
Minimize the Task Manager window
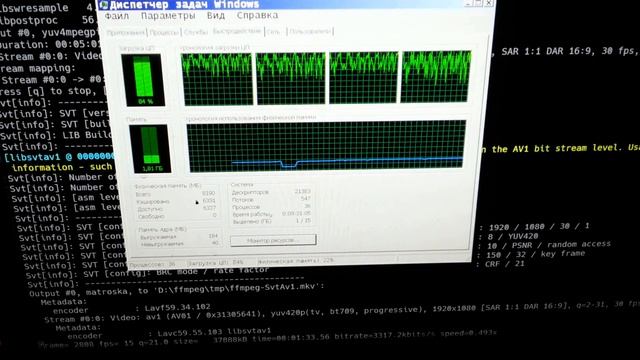click(469, 3)
